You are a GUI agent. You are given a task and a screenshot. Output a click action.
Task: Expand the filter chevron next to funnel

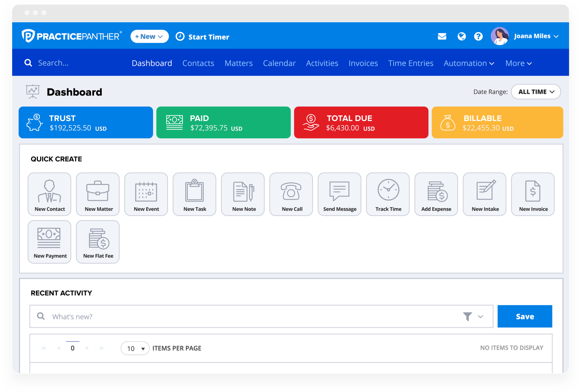[480, 317]
